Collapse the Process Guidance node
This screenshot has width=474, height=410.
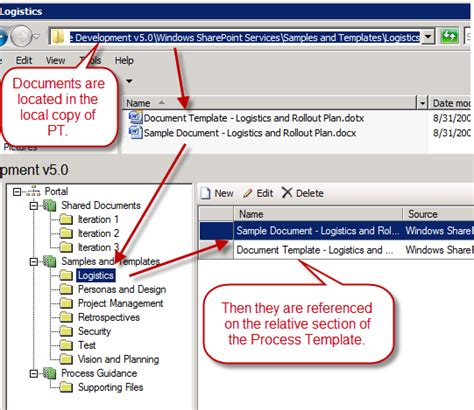tap(33, 374)
